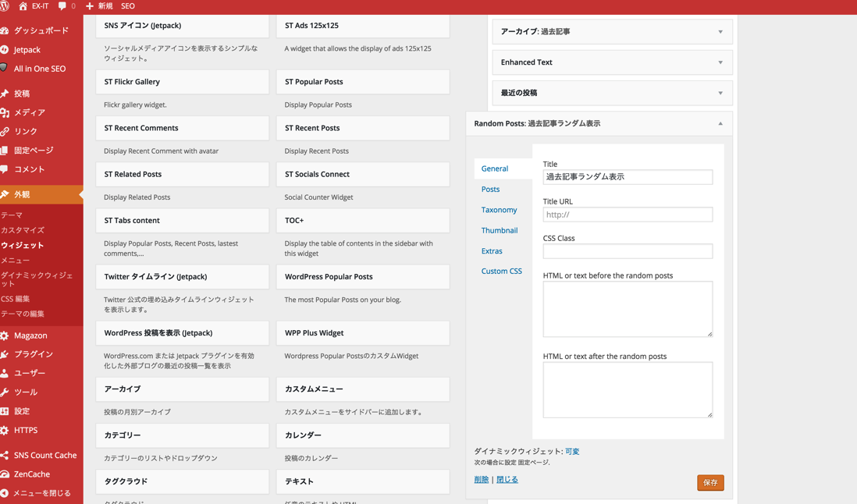Select the カスタムメニュー widget

point(363,389)
